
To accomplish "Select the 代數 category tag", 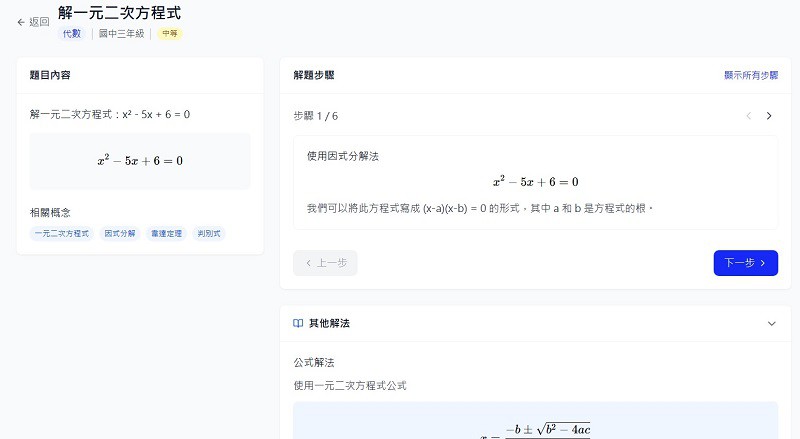I will pyautogui.click(x=74, y=33).
